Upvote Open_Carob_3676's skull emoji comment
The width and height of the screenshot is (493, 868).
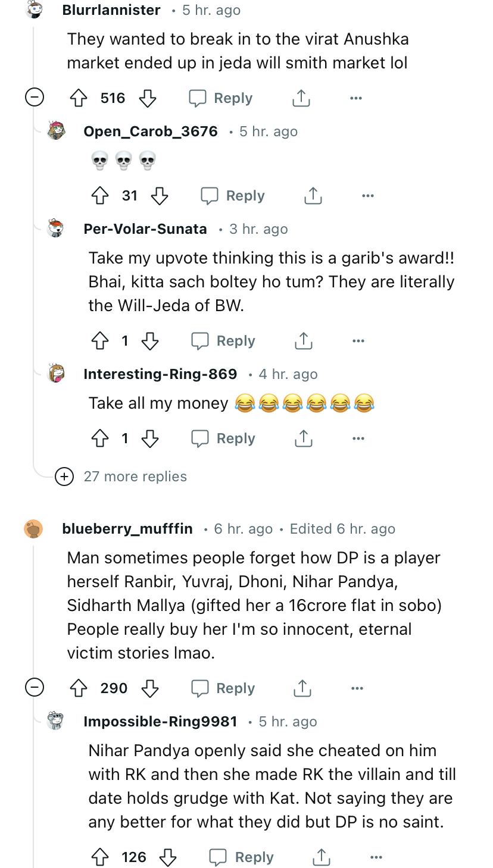pos(101,196)
